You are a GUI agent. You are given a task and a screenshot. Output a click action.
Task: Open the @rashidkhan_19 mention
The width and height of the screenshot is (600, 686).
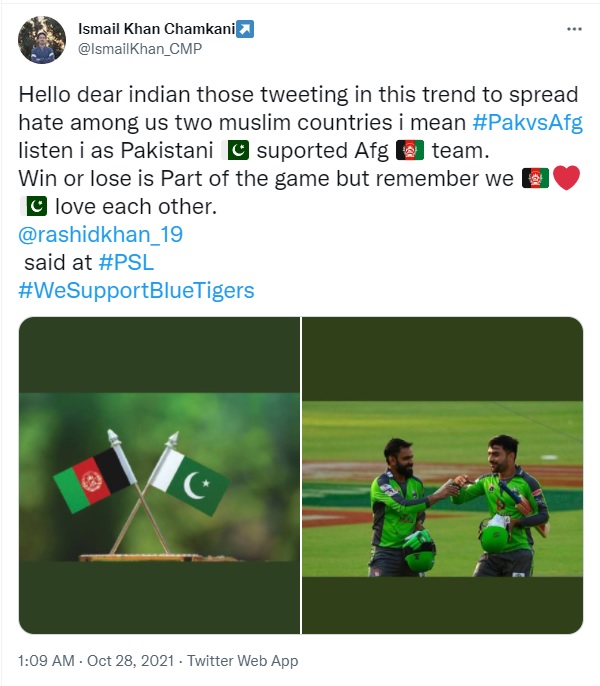pyautogui.click(x=101, y=234)
